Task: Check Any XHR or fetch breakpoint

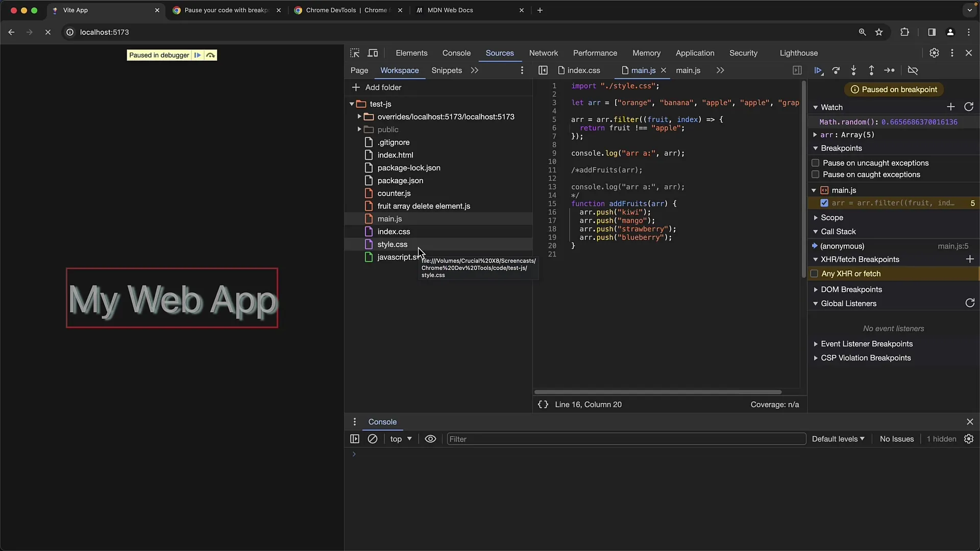Action: [814, 274]
